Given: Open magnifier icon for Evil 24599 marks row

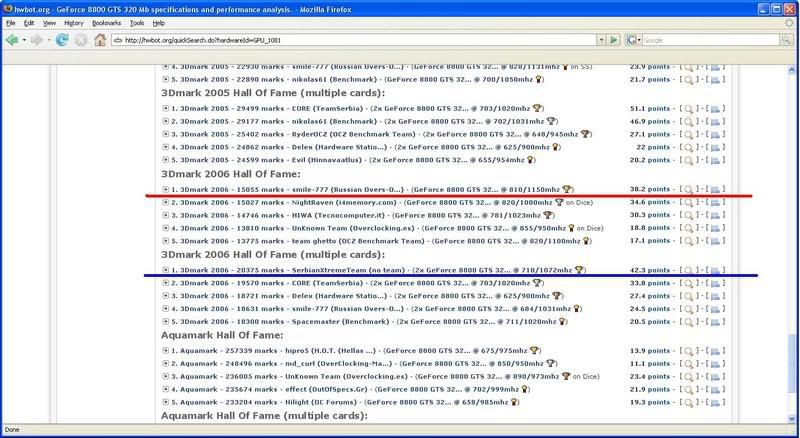Looking at the screenshot, I should (688, 160).
